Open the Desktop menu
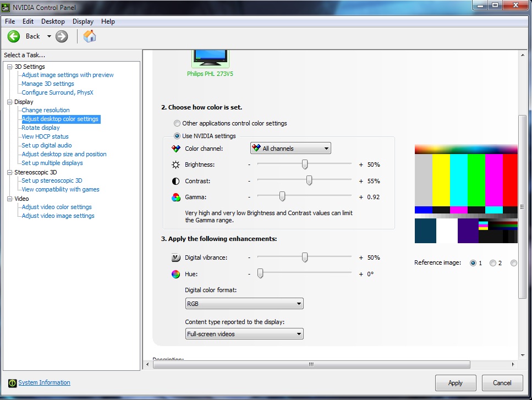 coord(53,21)
